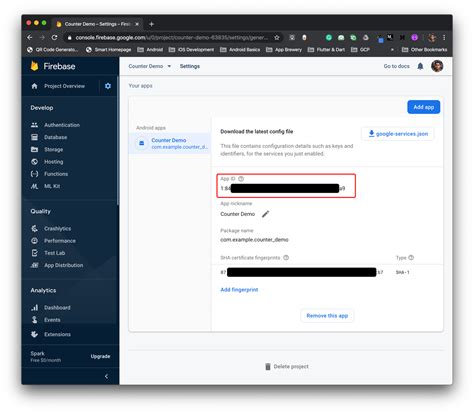This screenshot has width=474, height=413.
Task: Select Counter Demo Android app entry
Action: 170,143
